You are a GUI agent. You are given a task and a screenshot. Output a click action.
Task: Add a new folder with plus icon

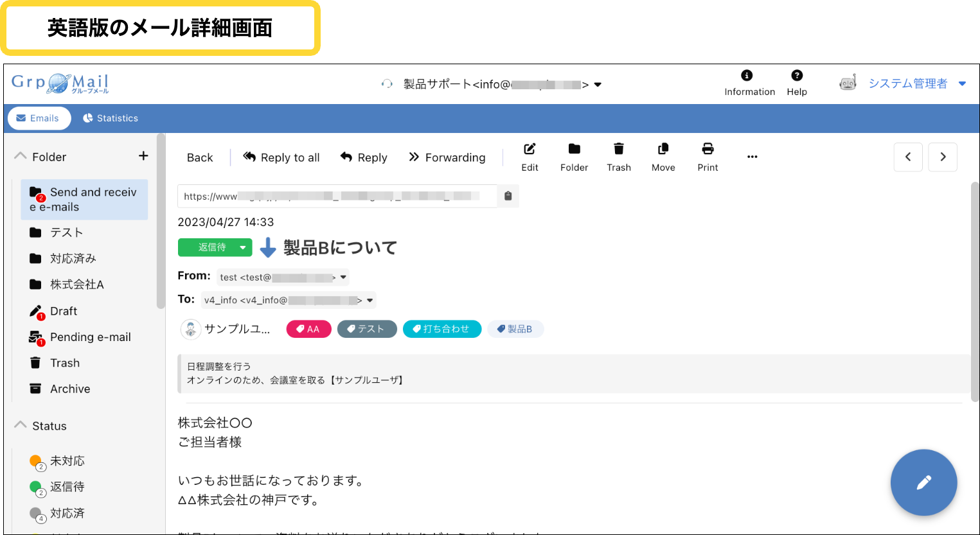point(143,156)
